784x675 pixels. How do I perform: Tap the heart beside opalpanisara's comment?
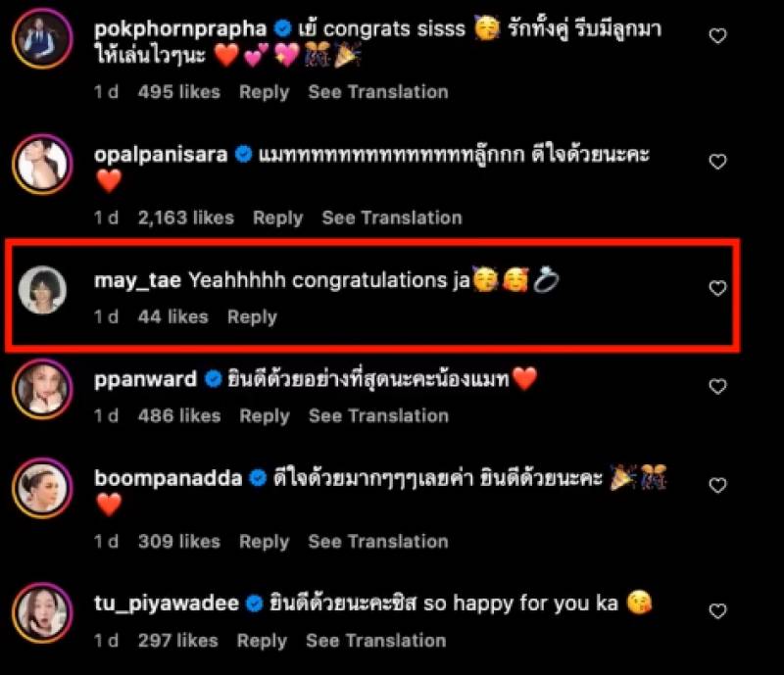(717, 162)
